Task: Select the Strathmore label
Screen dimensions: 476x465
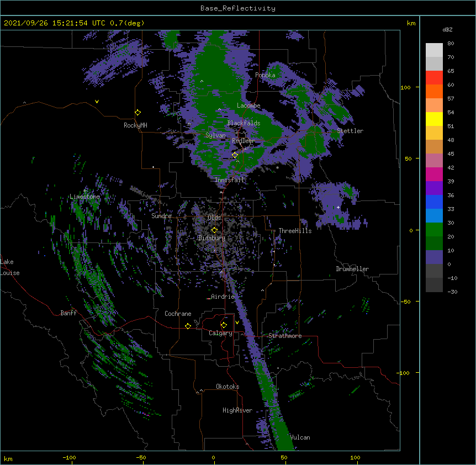Action: tap(285, 336)
